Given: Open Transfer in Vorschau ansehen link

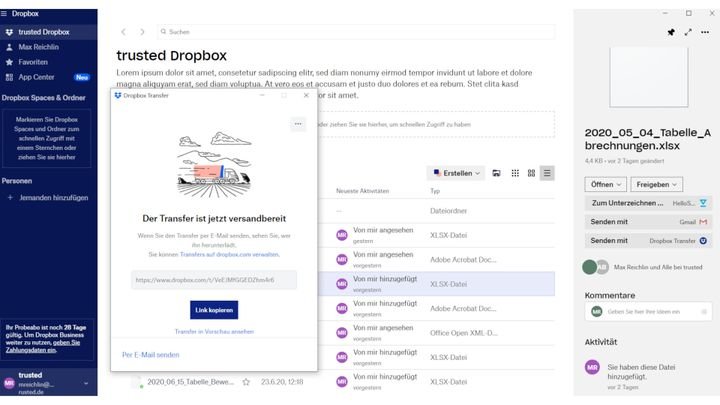Looking at the screenshot, I should pos(214,332).
